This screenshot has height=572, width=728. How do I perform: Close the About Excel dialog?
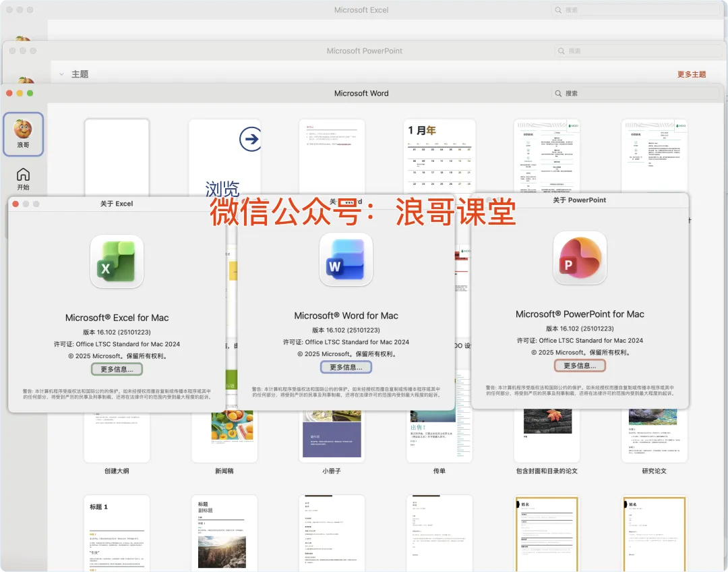(x=16, y=204)
